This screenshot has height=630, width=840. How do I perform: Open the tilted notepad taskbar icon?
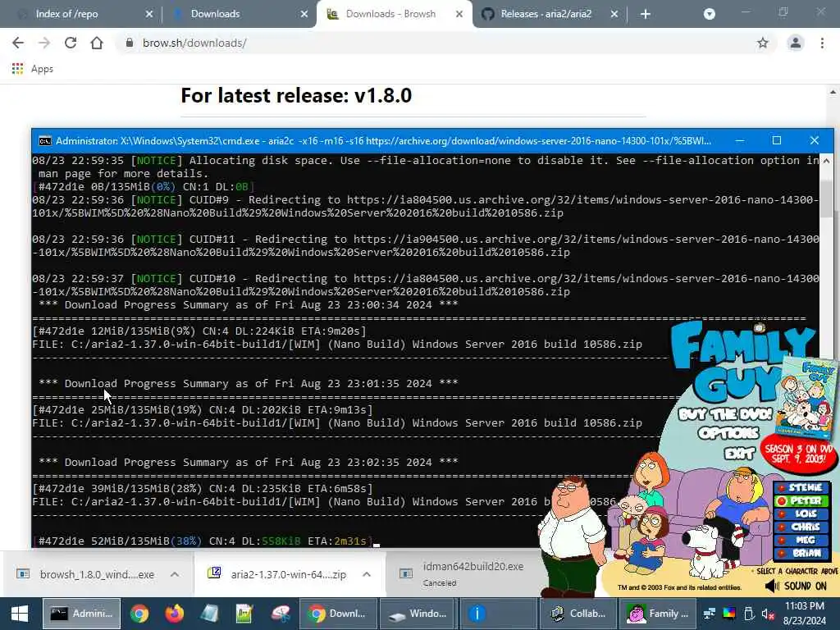209,614
